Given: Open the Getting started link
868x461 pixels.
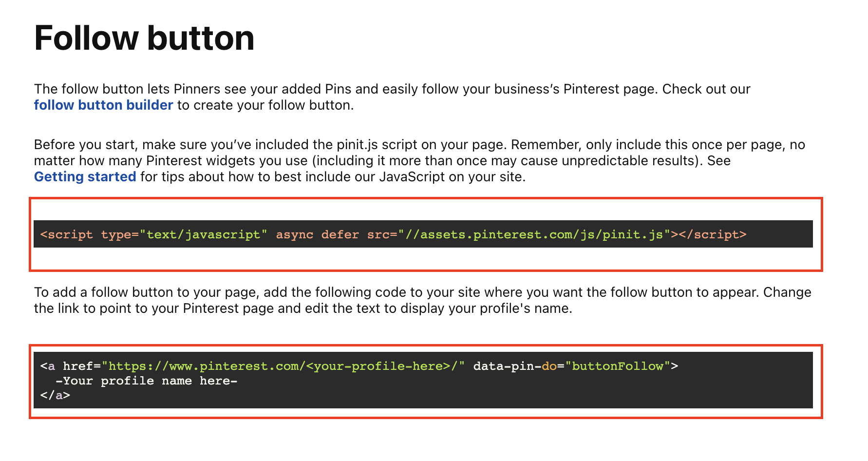Looking at the screenshot, I should pyautogui.click(x=85, y=177).
